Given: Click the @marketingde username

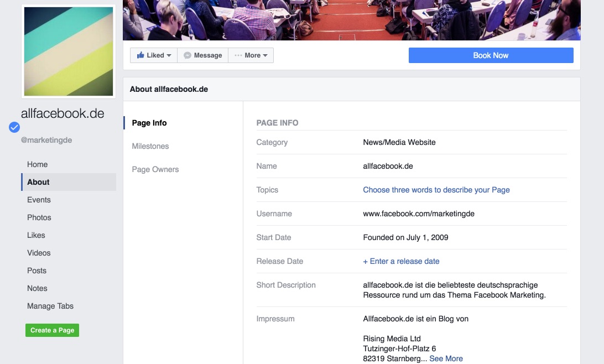Looking at the screenshot, I should 46,140.
